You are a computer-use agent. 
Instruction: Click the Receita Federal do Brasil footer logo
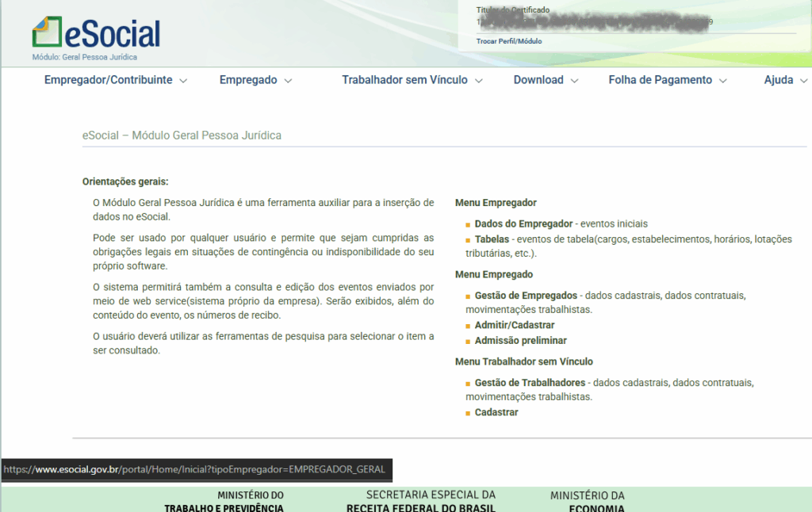(x=421, y=501)
